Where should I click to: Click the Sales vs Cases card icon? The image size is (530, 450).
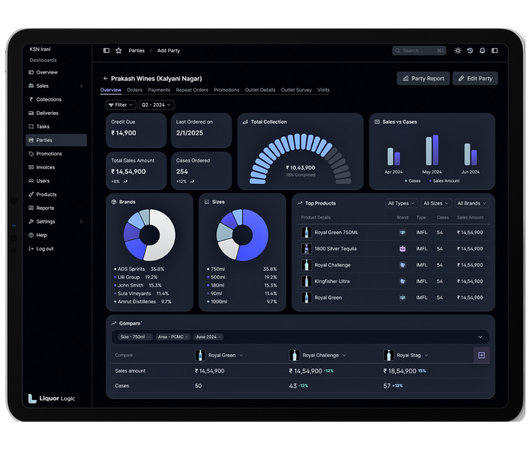tap(377, 122)
